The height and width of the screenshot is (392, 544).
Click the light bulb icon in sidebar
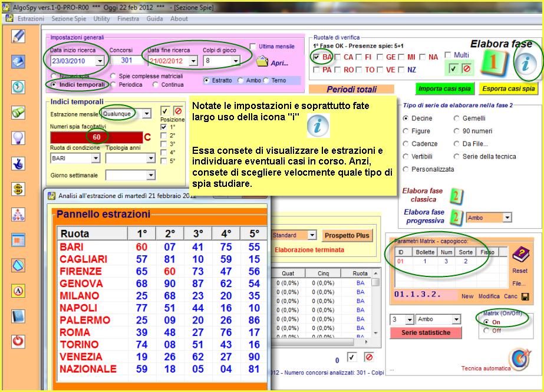(18, 138)
